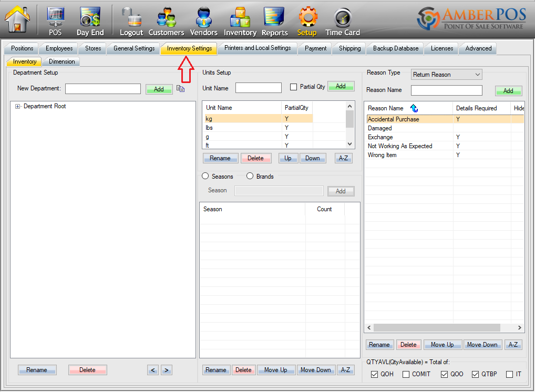Select the Inventory sub-tab
Image resolution: width=535 pixels, height=392 pixels.
[25, 62]
